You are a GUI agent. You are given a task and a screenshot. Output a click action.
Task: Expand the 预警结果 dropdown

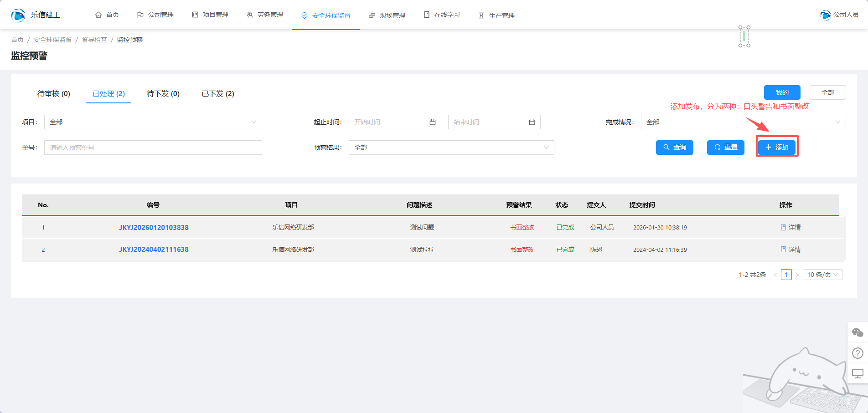click(451, 148)
